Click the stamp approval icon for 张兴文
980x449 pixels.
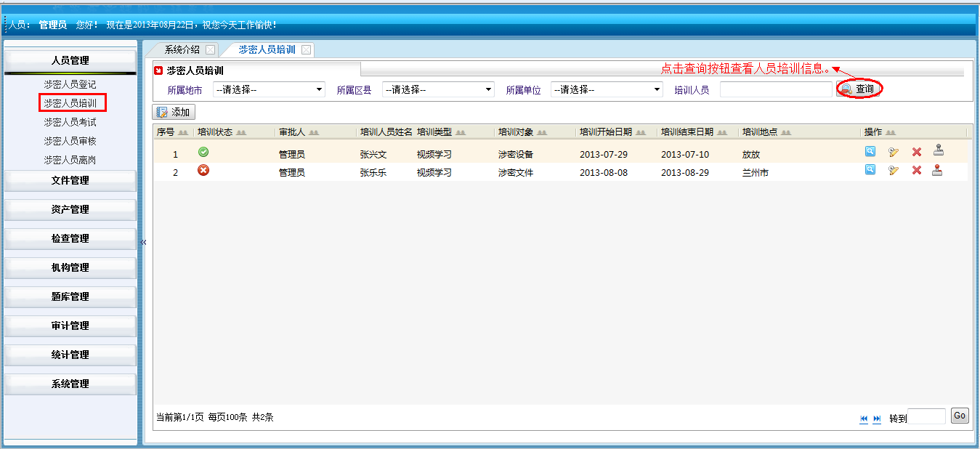point(938,150)
